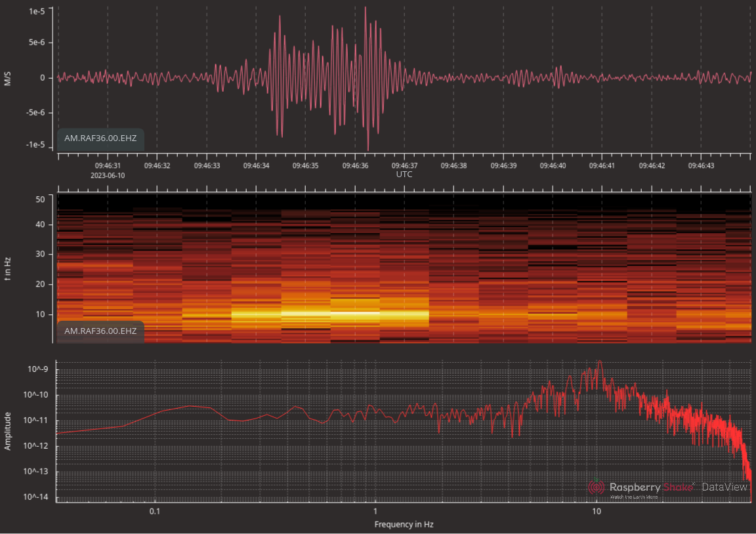This screenshot has height=534, width=756.
Task: Click the UTC label under the time axis
Action: click(x=404, y=175)
